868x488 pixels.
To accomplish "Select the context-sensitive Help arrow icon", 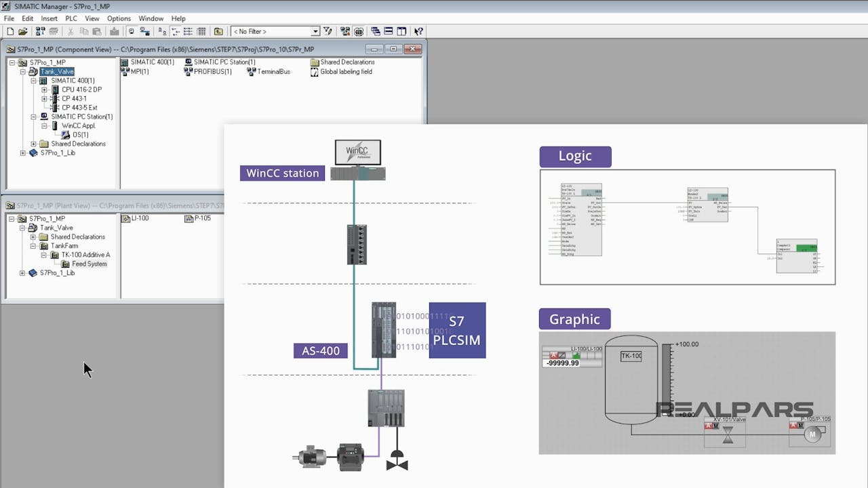I will pyautogui.click(x=418, y=31).
